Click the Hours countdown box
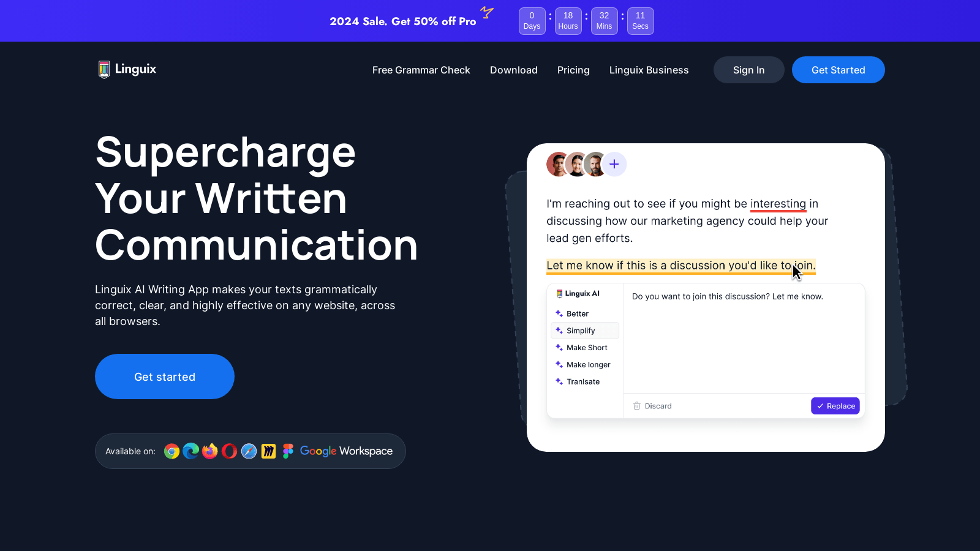980x551 pixels. tap(568, 21)
